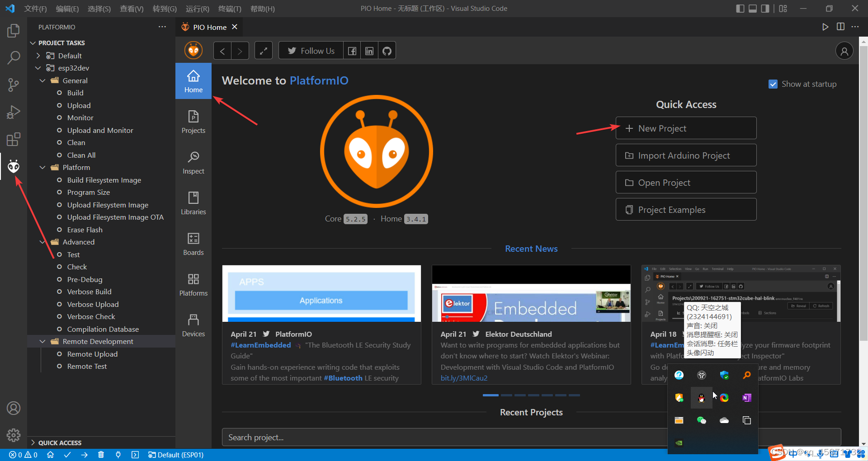Screen dimensions: 868x461
Task: Open Devices section in PIO sidebar
Action: click(193, 325)
